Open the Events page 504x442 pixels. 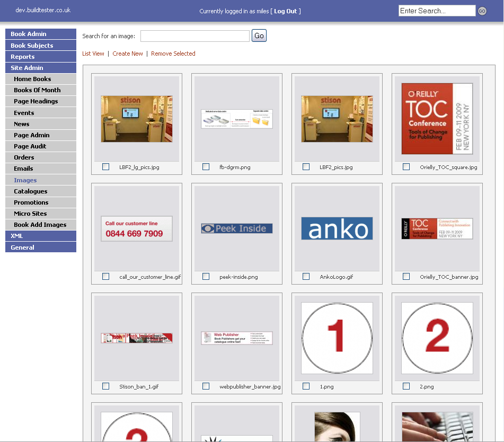click(41, 112)
